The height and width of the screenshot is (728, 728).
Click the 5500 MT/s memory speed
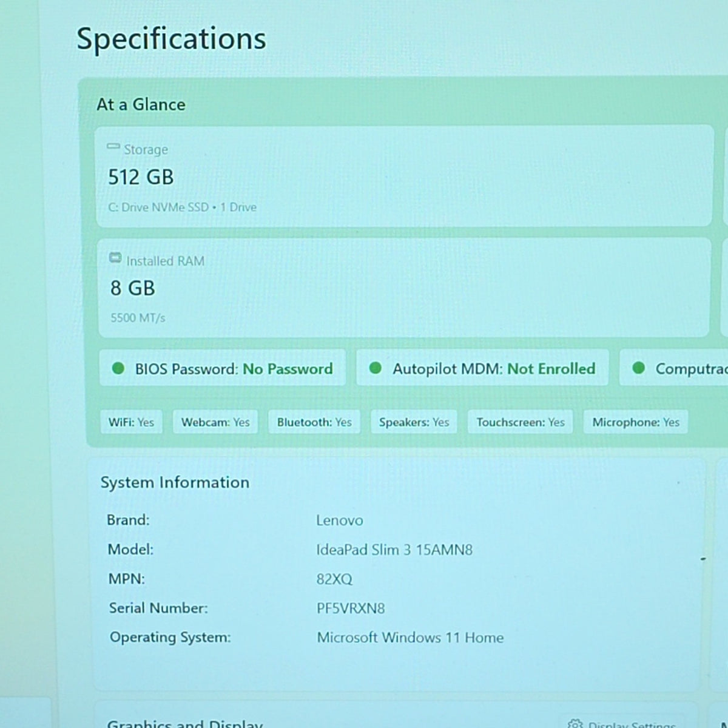138,318
